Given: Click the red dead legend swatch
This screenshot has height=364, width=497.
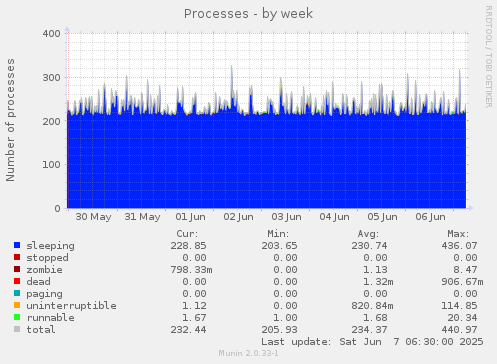Looking at the screenshot, I should tap(17, 281).
